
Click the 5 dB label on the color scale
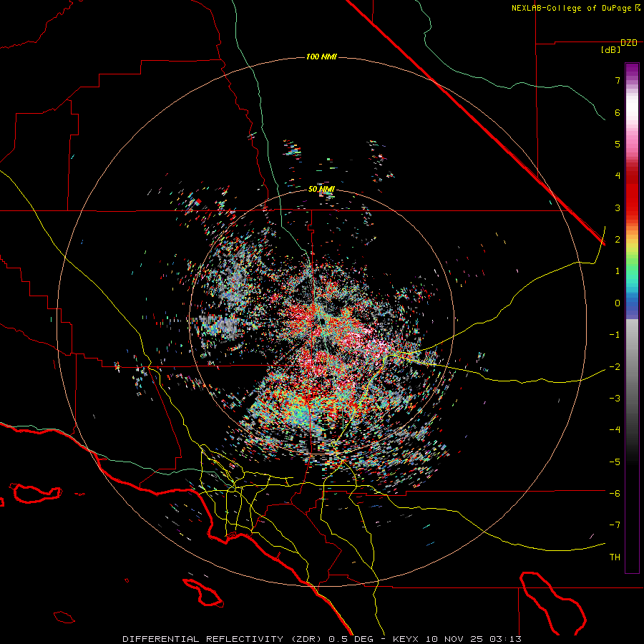click(x=618, y=144)
